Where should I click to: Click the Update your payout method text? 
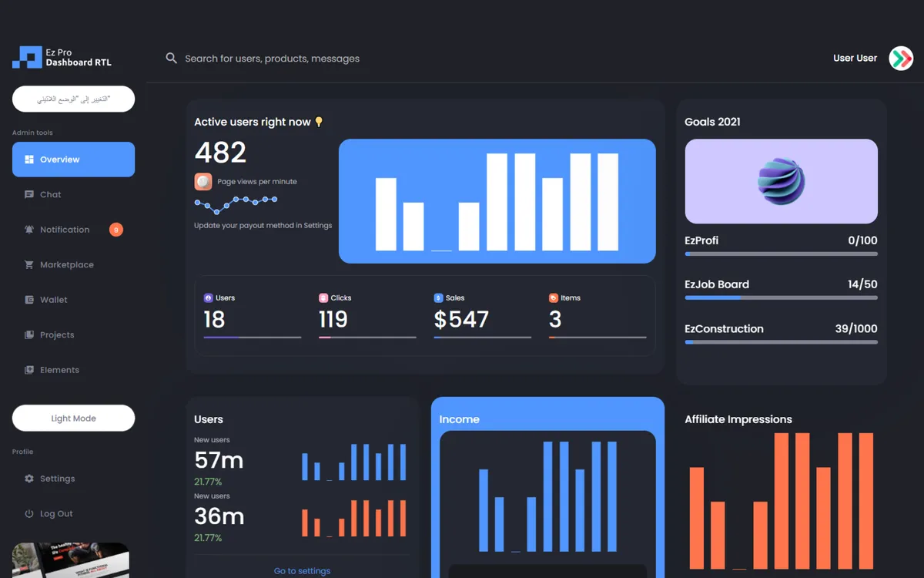tap(263, 226)
